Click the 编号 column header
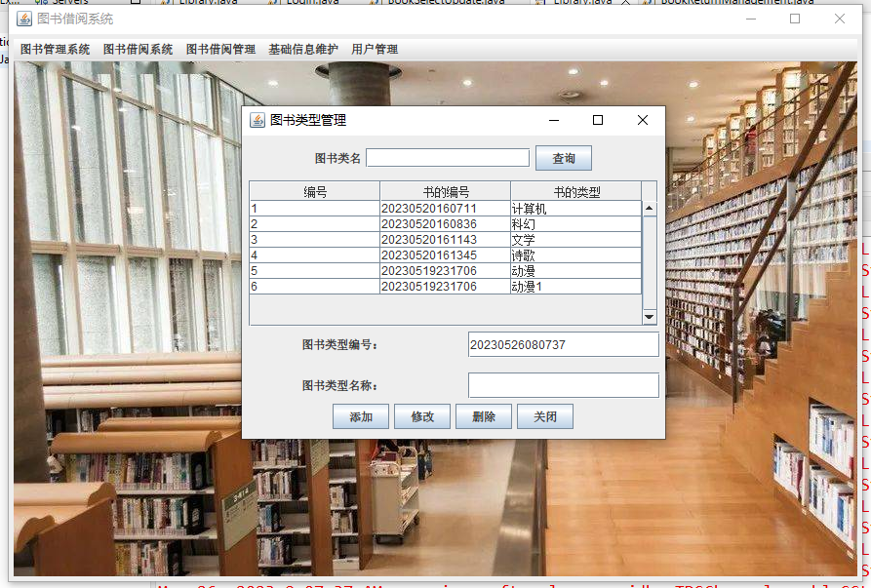Image resolution: width=871 pixels, height=588 pixels. pyautogui.click(x=315, y=192)
